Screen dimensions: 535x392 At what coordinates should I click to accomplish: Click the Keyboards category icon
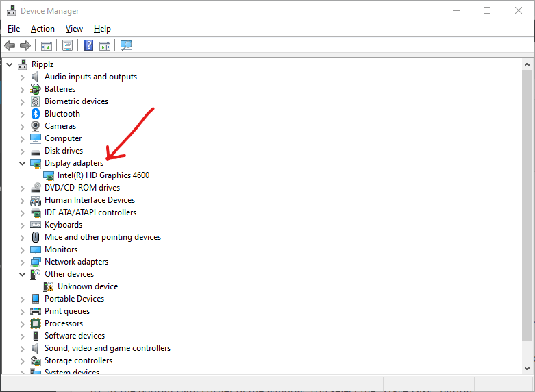tap(36, 225)
